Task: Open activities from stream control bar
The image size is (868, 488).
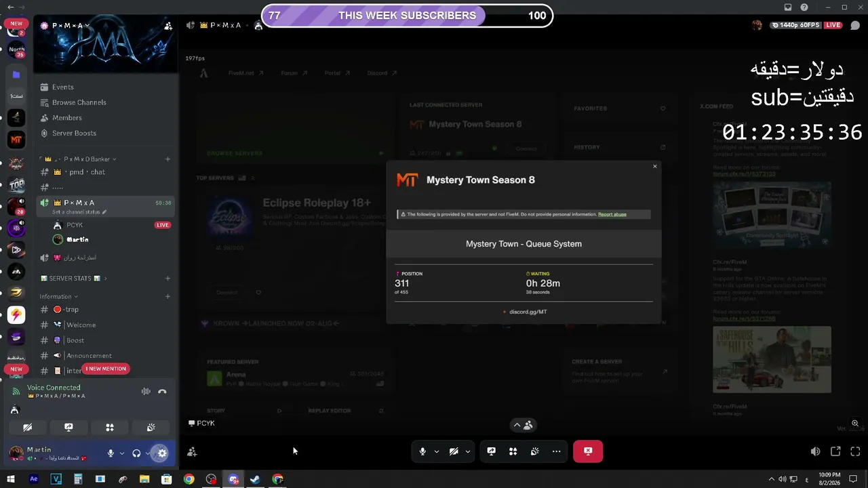Action: point(513,451)
